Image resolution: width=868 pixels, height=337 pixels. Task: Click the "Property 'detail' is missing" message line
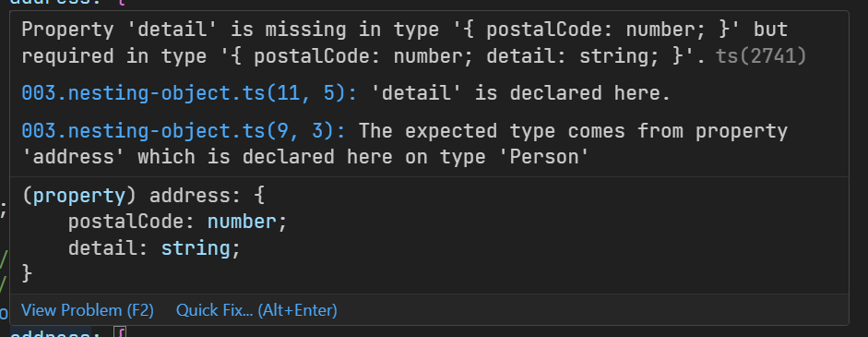(405, 30)
